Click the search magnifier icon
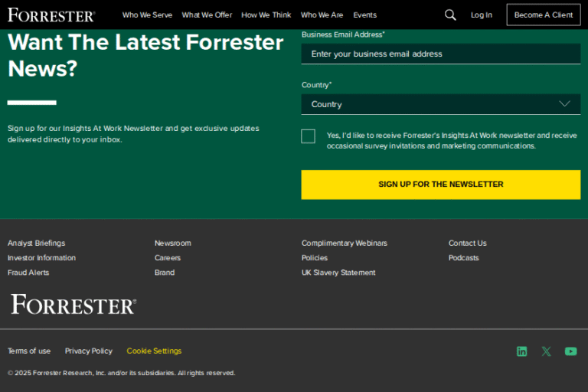Screen dimensions: 588x392 pyautogui.click(x=450, y=15)
